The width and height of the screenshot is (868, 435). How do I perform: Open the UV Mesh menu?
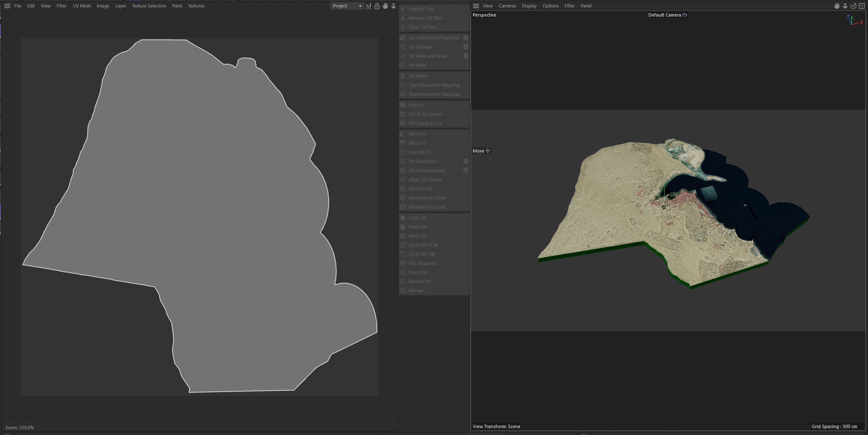81,6
